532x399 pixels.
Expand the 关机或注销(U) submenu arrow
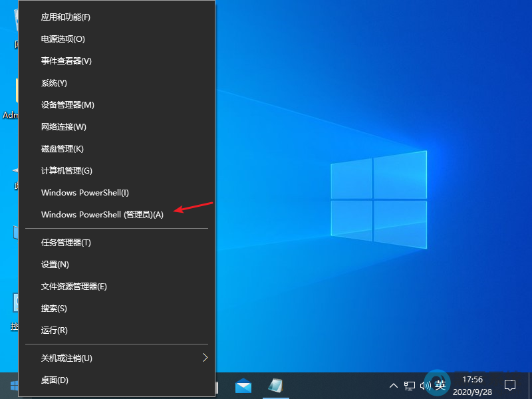205,358
